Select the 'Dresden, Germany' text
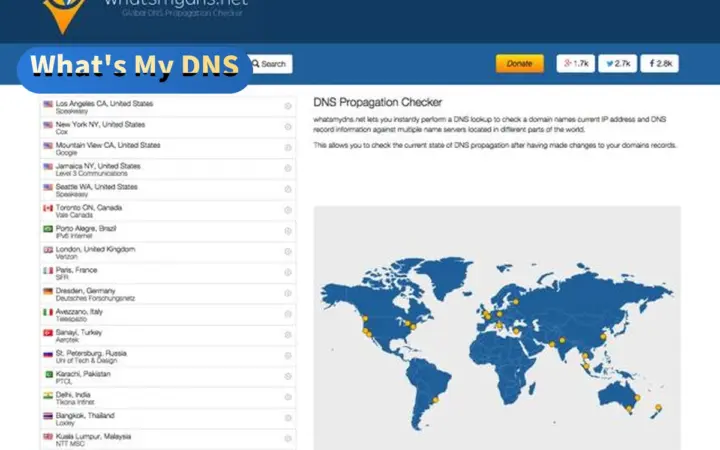This screenshot has height=450, width=720. click(x=85, y=291)
